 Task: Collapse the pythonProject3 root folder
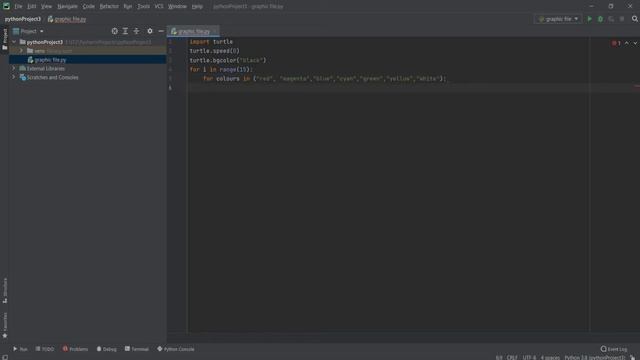pos(14,42)
